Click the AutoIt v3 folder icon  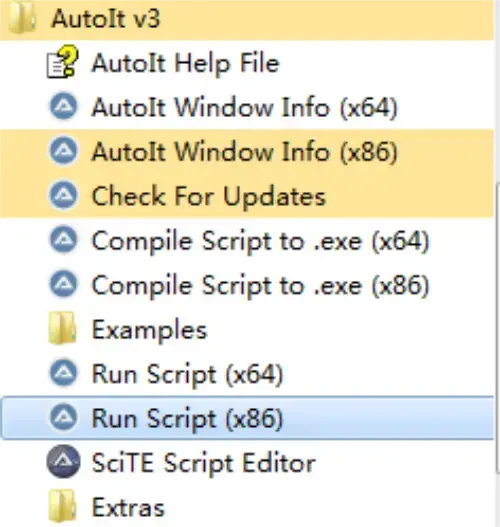coord(22,19)
